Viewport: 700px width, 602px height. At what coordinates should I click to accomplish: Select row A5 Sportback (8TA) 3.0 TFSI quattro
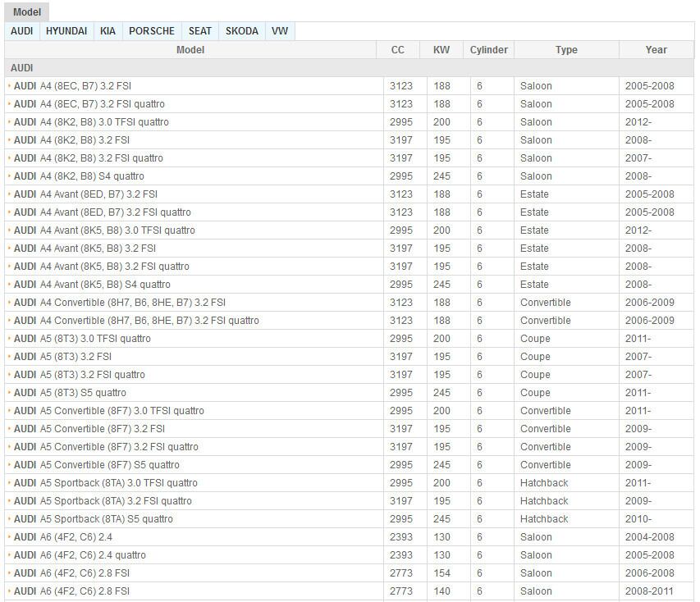point(349,483)
